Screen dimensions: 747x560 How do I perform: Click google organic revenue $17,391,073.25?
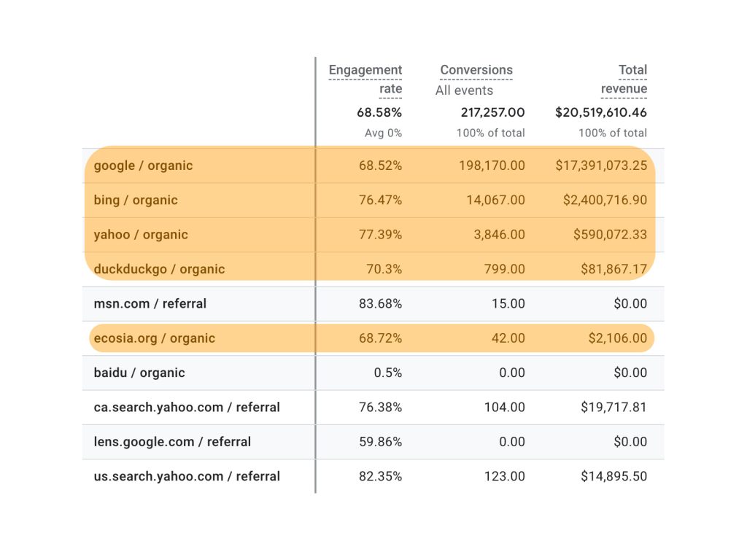(601, 166)
